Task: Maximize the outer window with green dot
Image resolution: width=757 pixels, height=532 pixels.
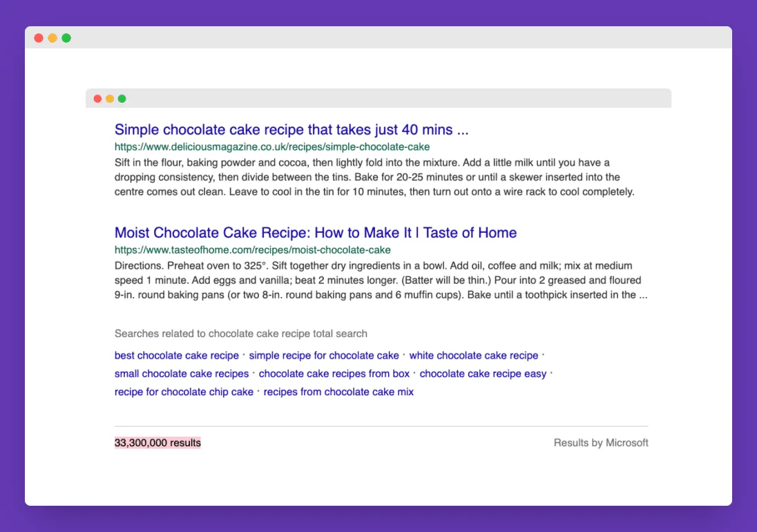Action: click(x=66, y=38)
